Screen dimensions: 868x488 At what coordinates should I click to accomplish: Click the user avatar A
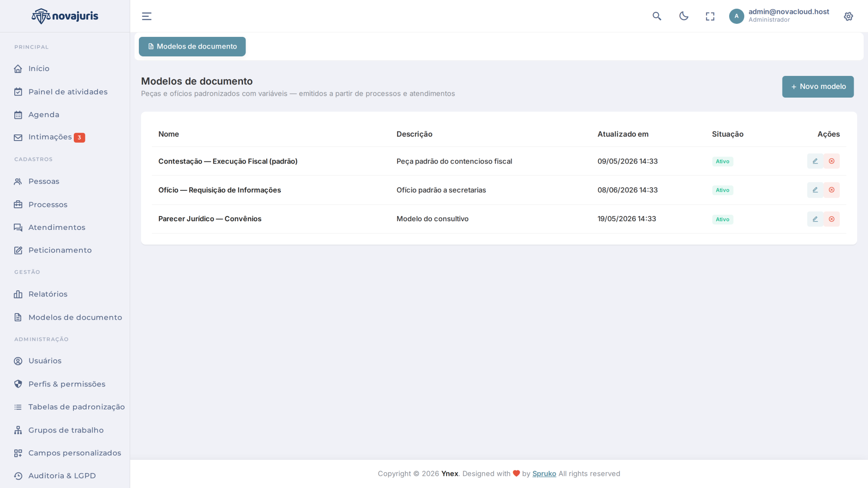coord(736,16)
